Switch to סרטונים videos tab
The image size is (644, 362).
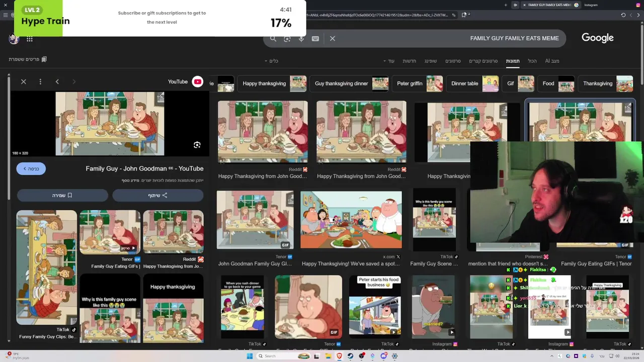pos(453,61)
